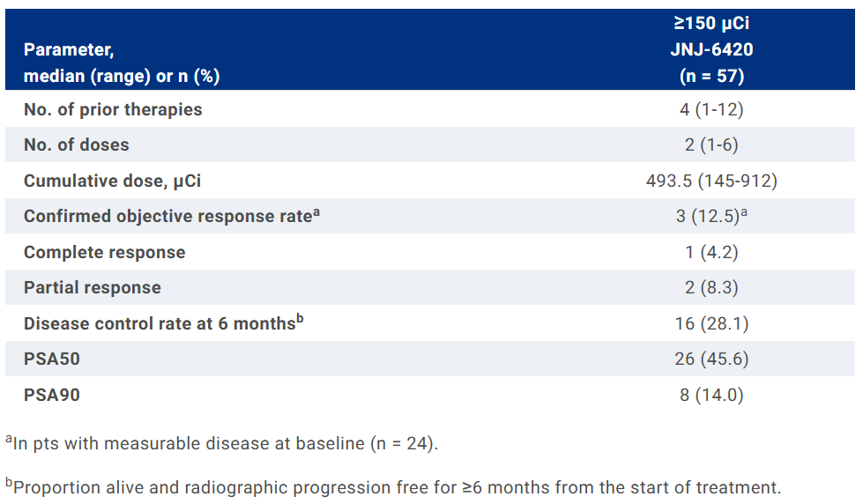
Task: Click the "Parameter, median (range)" column header
Action: (x=122, y=63)
